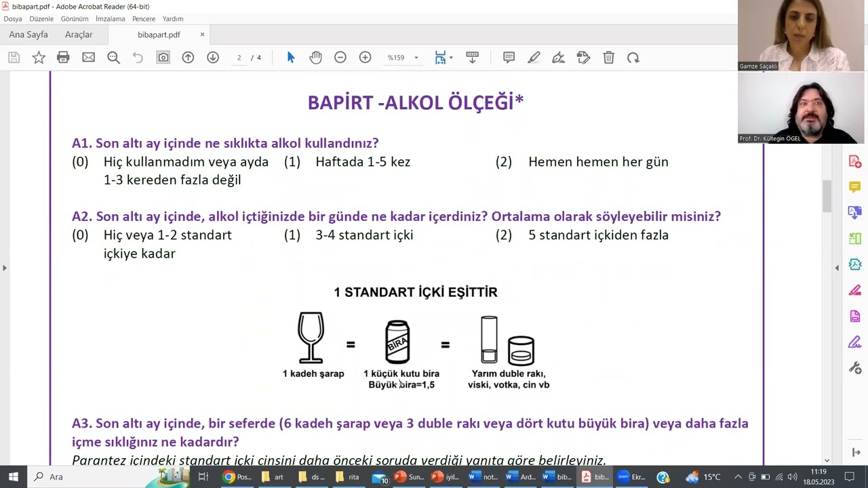The height and width of the screenshot is (488, 868).
Task: Zoom out with minus button
Action: tap(340, 58)
